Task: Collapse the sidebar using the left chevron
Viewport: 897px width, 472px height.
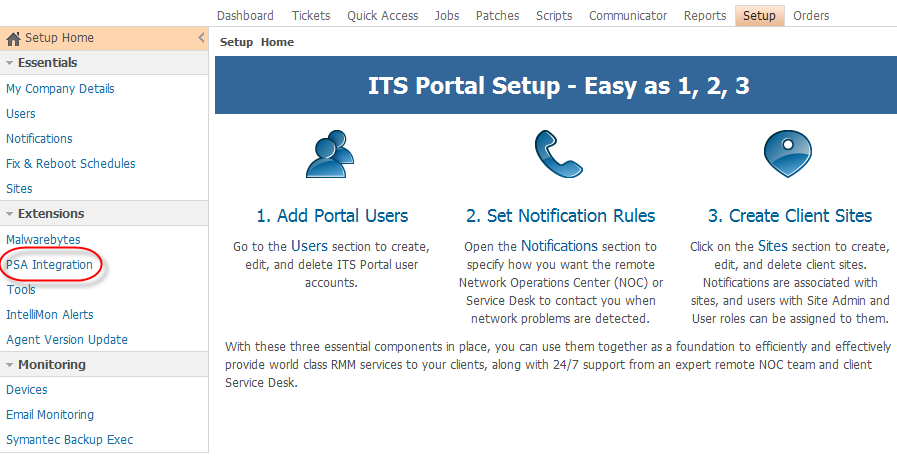Action: [201, 38]
